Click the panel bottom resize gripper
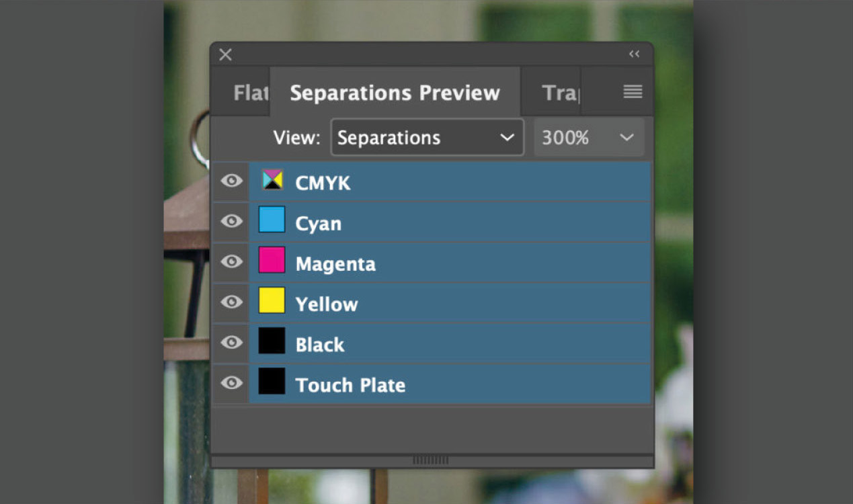This screenshot has width=853, height=504. coord(430,460)
